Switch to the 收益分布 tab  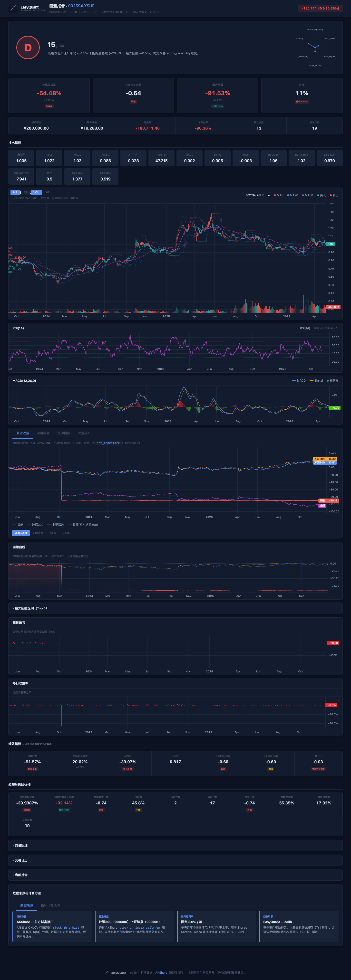(x=84, y=433)
